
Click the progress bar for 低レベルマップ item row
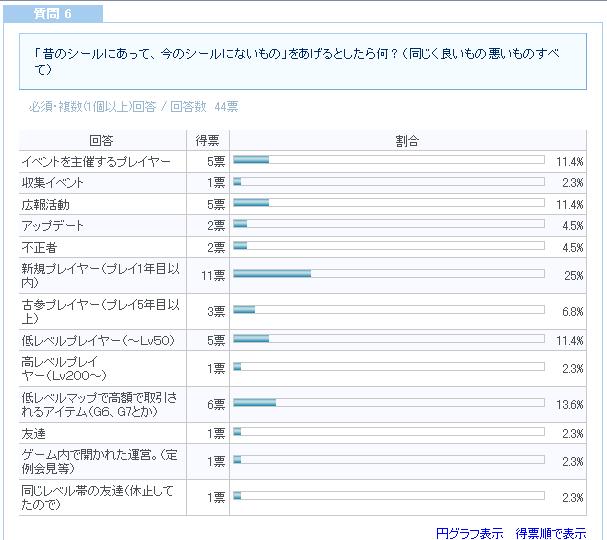tap(389, 403)
